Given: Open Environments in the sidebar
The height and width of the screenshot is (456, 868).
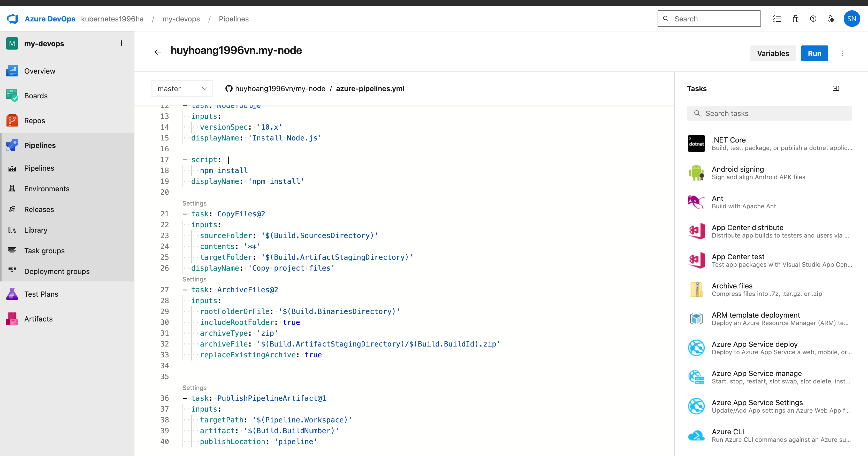Looking at the screenshot, I should coord(67,189).
